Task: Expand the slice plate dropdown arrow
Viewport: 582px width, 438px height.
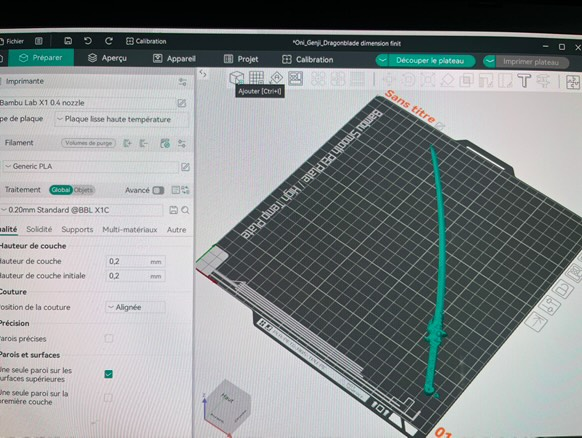Action: 382,60
